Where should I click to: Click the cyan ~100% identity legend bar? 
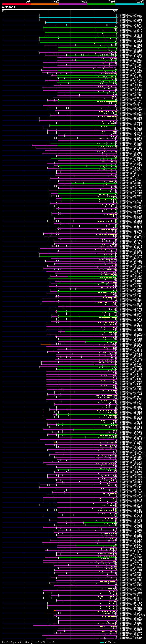(130, 4)
